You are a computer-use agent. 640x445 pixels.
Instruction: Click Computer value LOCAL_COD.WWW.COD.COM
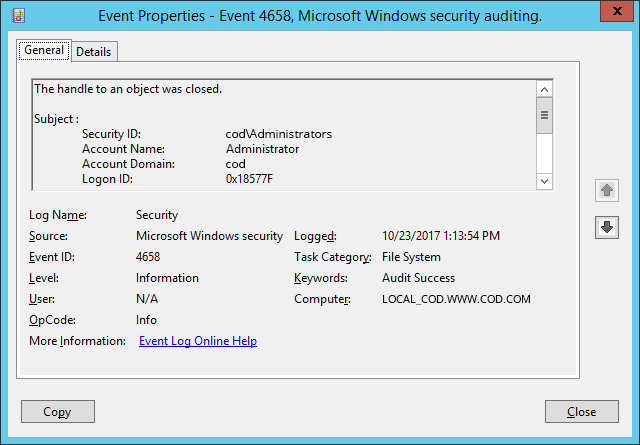click(456, 299)
